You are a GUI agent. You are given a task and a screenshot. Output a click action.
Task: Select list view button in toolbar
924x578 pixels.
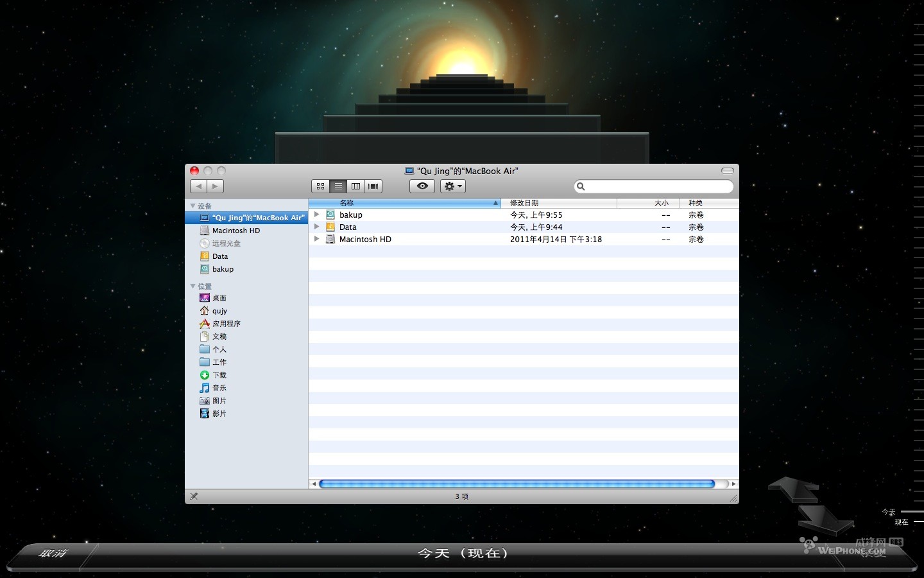point(338,186)
